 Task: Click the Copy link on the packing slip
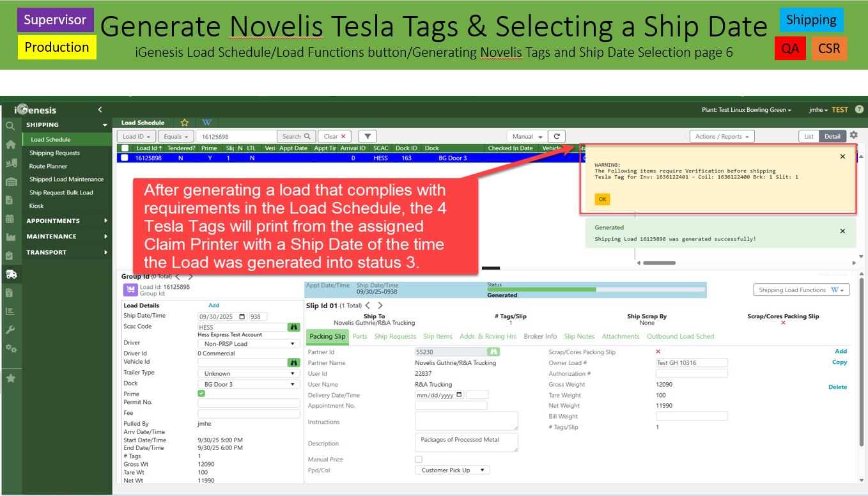[839, 362]
